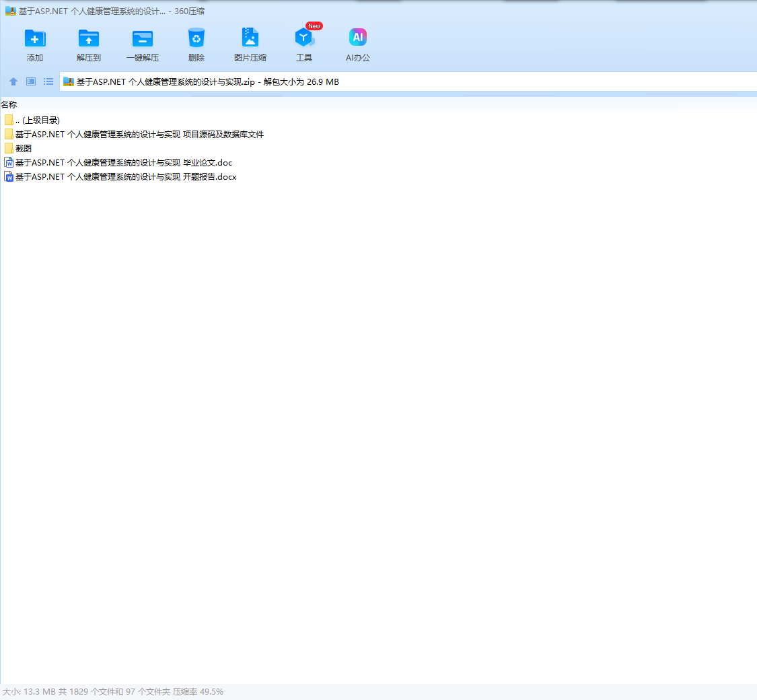Click the Word icon of the 开题报告.docx file

tap(9, 177)
